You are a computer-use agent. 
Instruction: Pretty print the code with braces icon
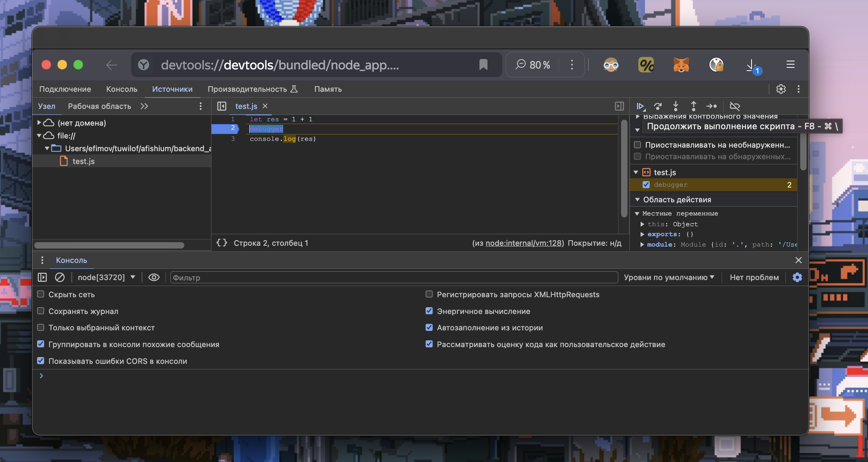(222, 243)
